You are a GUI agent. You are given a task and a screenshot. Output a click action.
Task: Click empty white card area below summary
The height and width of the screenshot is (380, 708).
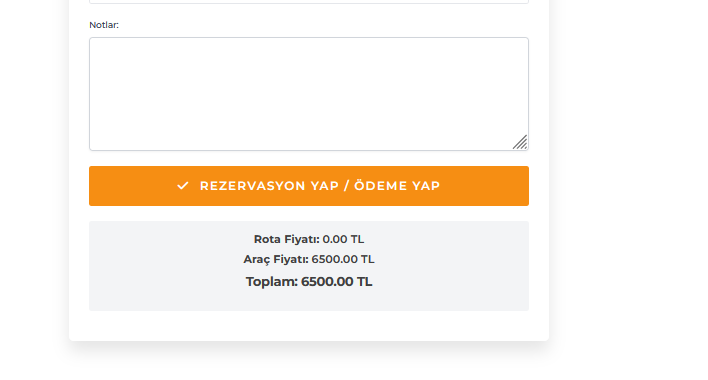click(309, 326)
